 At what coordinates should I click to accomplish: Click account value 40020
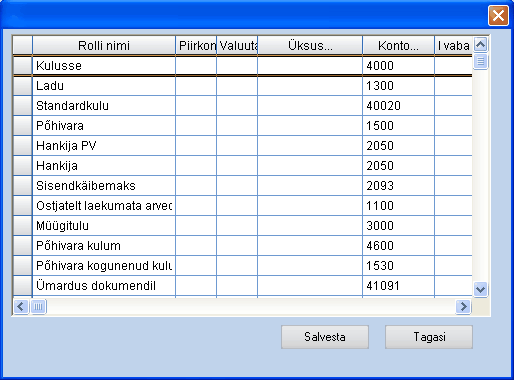399,106
